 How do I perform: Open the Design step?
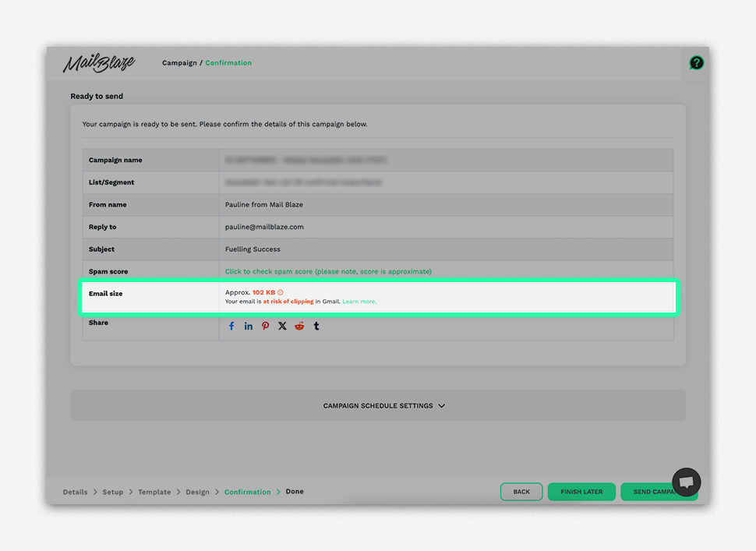point(197,493)
